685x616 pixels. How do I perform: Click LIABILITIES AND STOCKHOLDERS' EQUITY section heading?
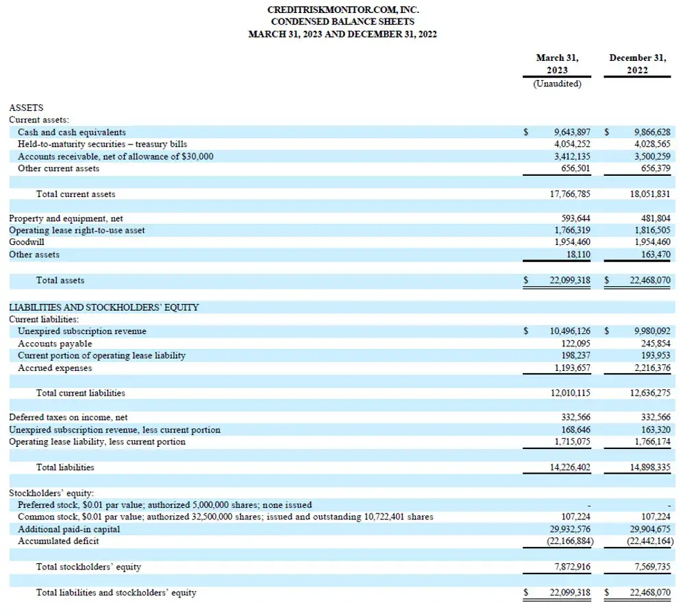[x=103, y=307]
